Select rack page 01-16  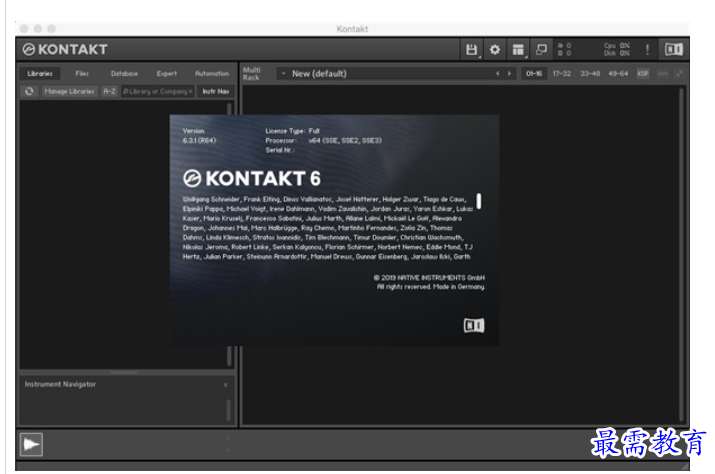coord(534,73)
